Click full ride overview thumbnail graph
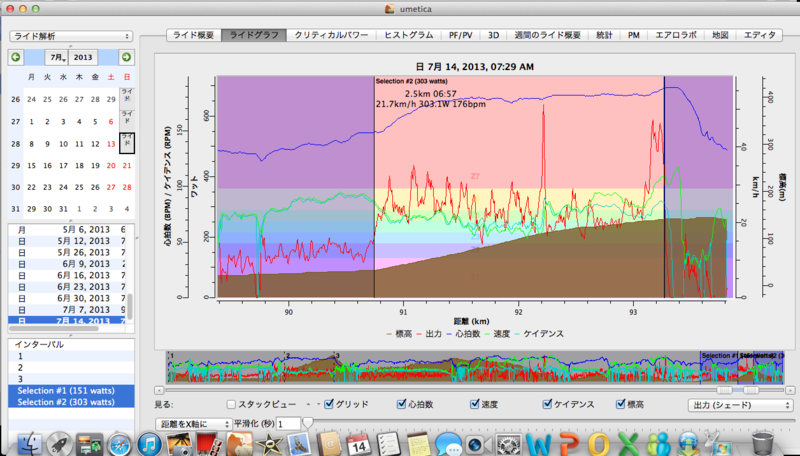This screenshot has width=800, height=456. coord(474,367)
